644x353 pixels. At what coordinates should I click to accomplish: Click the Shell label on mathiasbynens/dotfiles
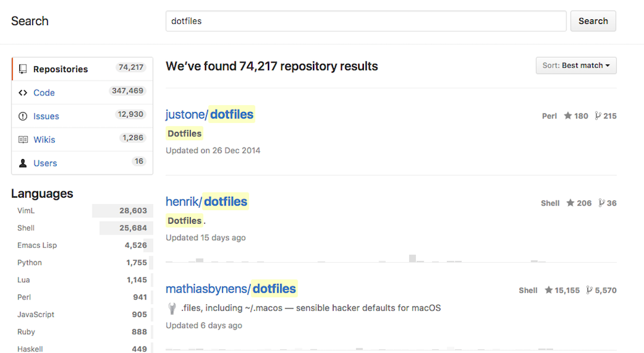coord(528,290)
